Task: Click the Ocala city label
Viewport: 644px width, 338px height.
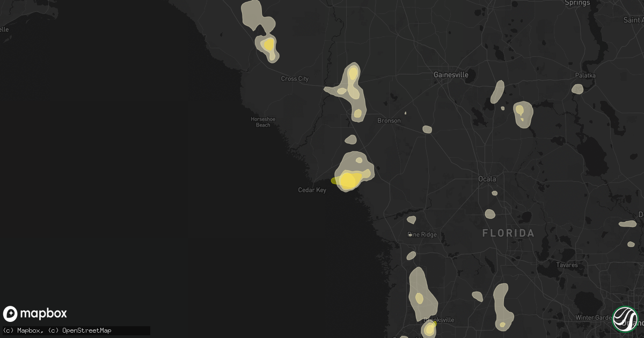Action: tap(487, 179)
